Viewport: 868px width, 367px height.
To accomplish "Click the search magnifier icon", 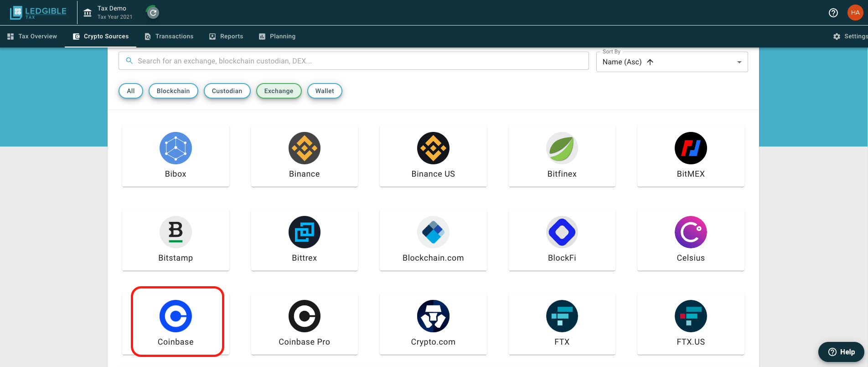I will point(129,61).
